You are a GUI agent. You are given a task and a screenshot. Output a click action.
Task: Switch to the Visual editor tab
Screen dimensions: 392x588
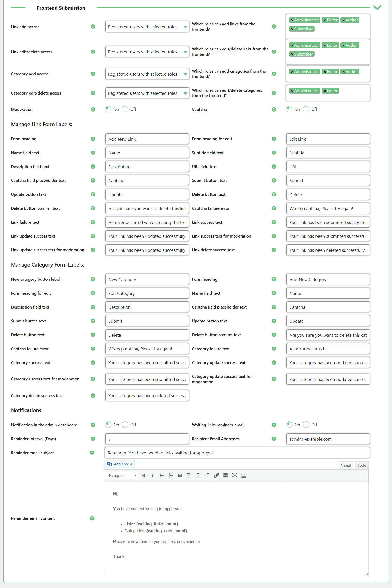[346, 465]
